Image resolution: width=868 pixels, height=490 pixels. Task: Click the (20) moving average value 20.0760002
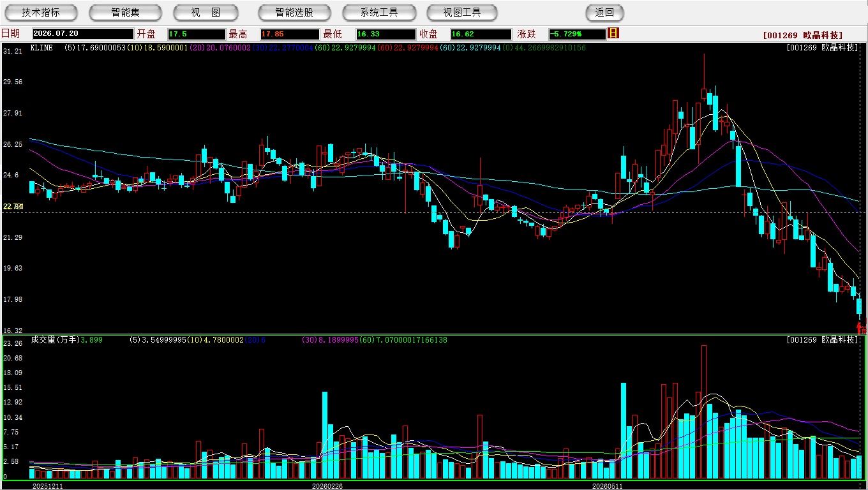point(219,48)
